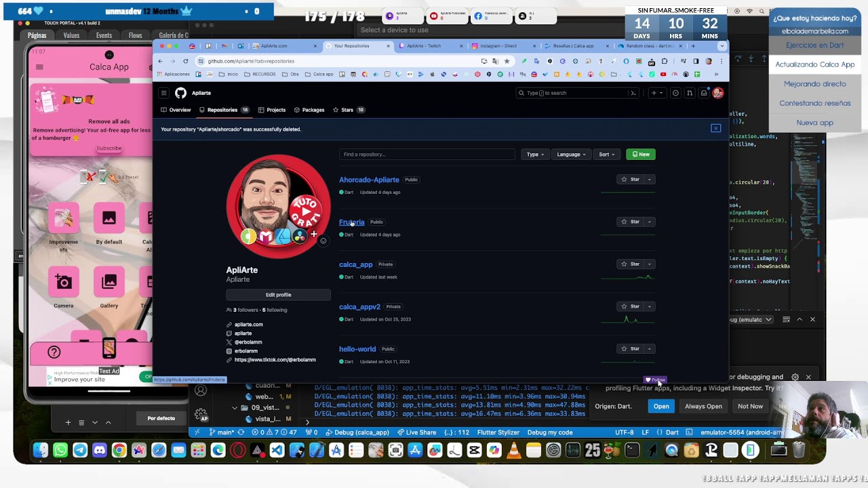Open the Calca App hamburger menu

point(39,67)
